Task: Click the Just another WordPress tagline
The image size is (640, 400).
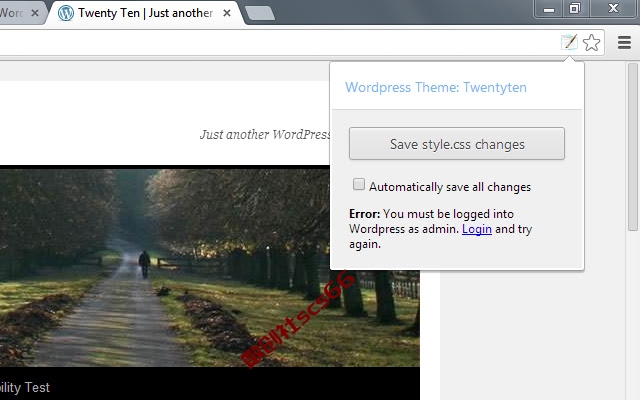Action: click(x=264, y=134)
